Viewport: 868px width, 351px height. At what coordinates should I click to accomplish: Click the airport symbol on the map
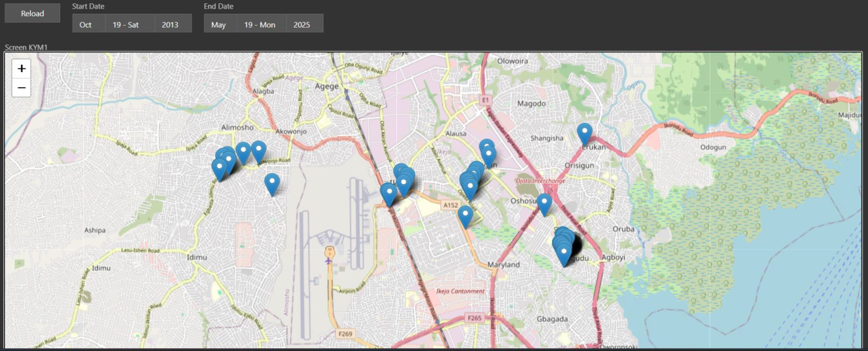point(329,253)
